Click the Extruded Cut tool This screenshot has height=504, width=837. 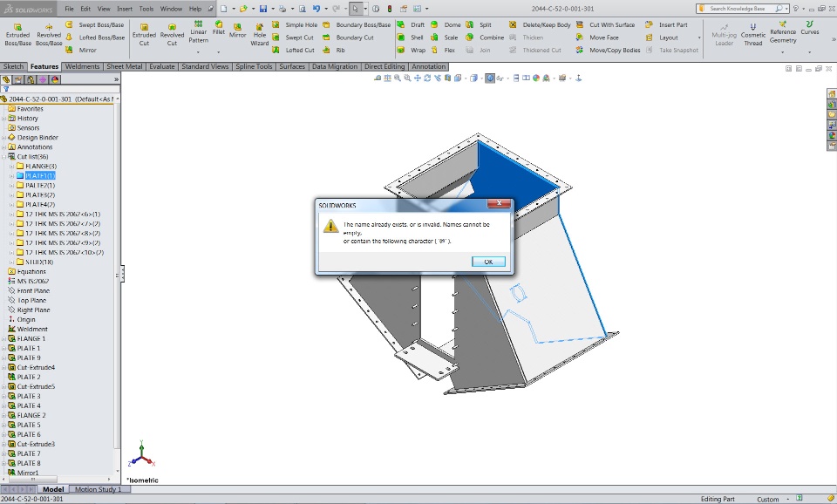(144, 35)
